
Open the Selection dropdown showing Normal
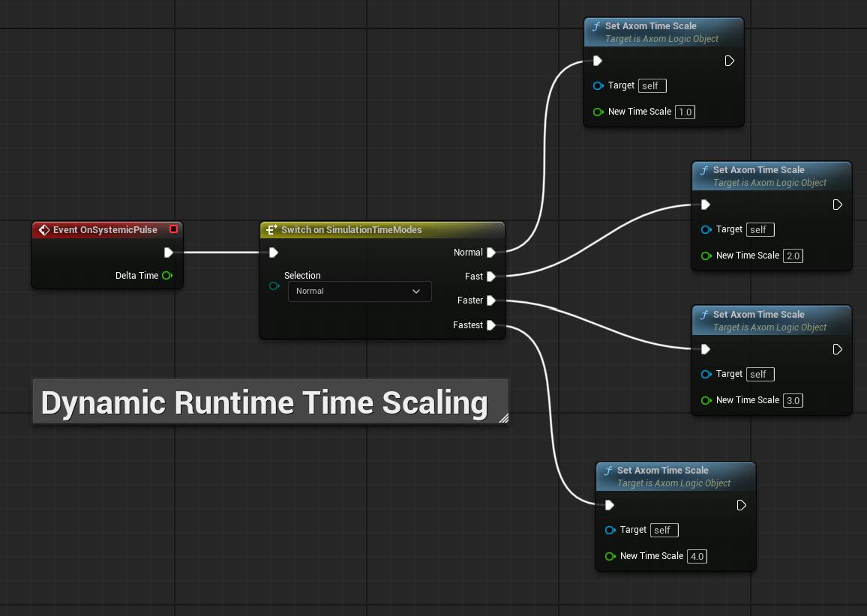[x=359, y=292]
